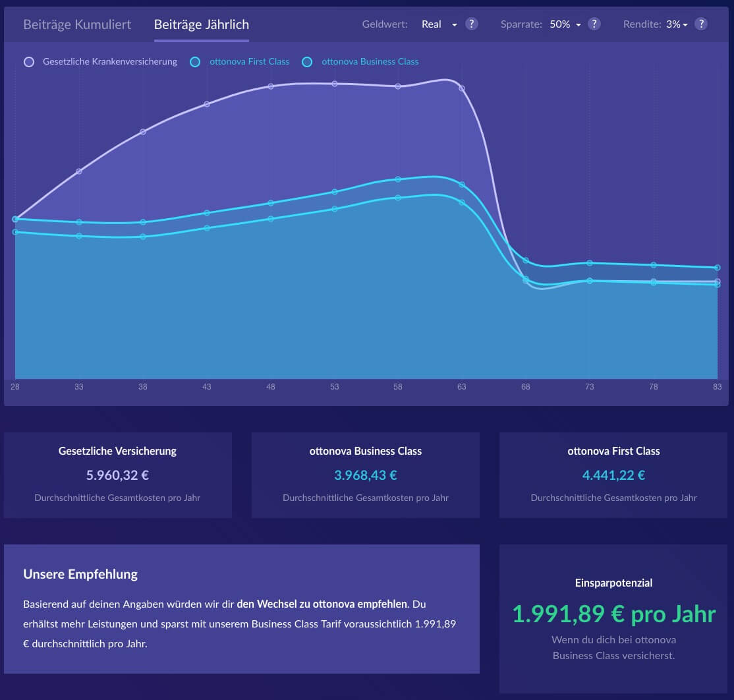Click the x-axis label 73
The width and height of the screenshot is (734, 700).
point(589,387)
